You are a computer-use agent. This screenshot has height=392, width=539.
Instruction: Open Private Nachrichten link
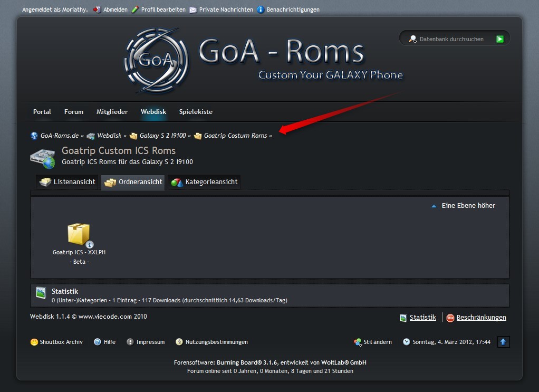pyautogui.click(x=226, y=9)
